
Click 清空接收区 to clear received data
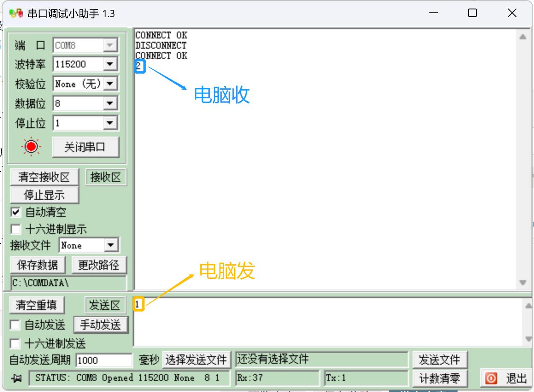44,176
